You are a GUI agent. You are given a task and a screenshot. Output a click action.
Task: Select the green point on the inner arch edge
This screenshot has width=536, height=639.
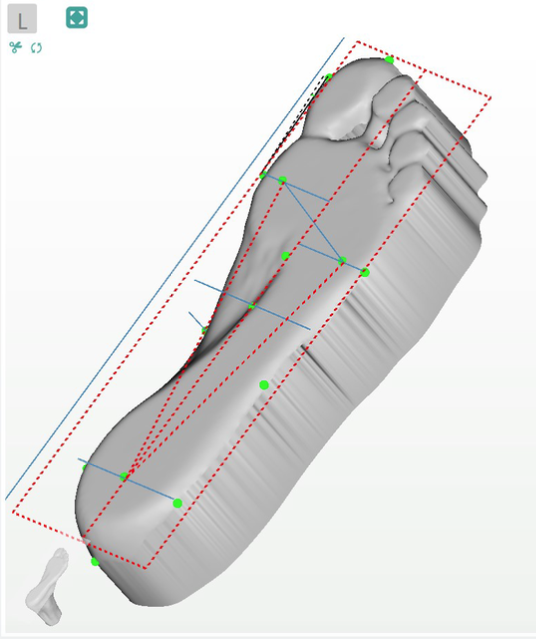point(205,330)
